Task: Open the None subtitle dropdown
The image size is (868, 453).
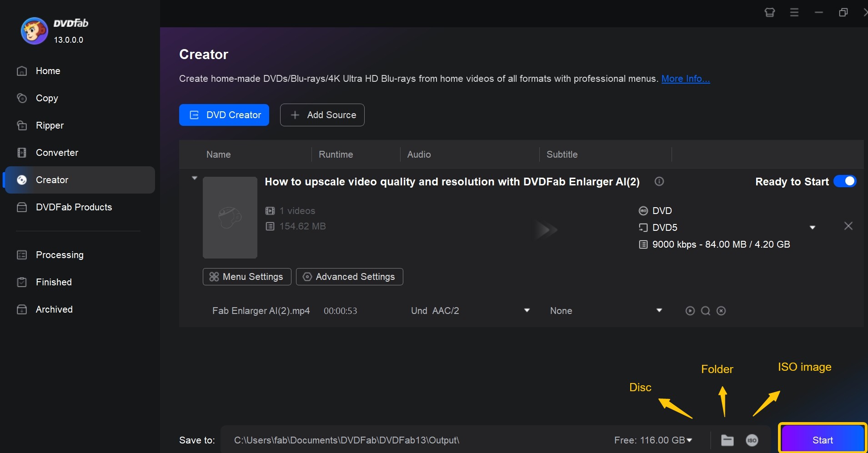Action: 659,310
